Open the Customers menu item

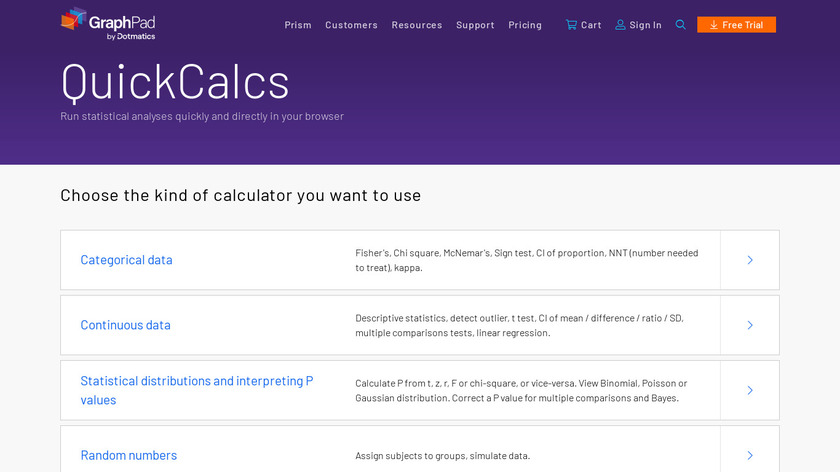tap(351, 25)
